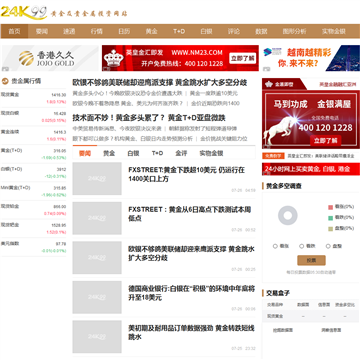Click the Mini黄金(T+D) quote row
Image resolution: width=360 pixels, height=360 pixels.
(33, 191)
